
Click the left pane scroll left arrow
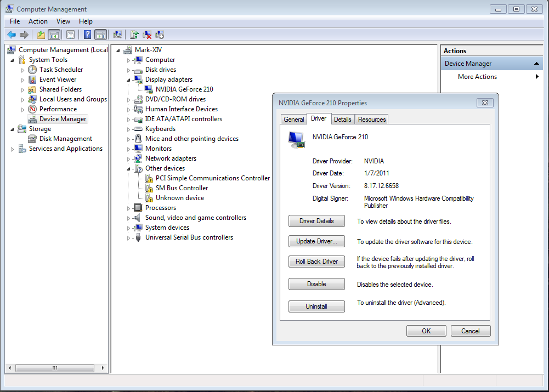pos(10,368)
